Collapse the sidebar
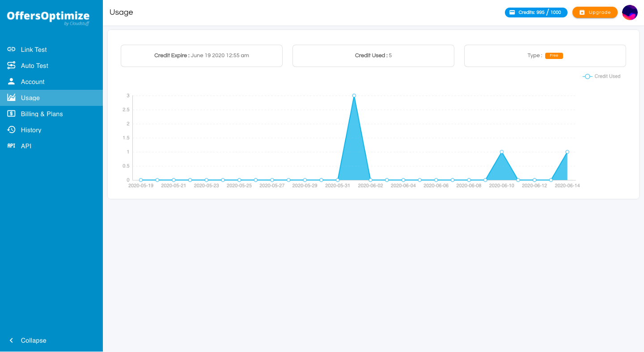The height and width of the screenshot is (352, 644). 51,340
